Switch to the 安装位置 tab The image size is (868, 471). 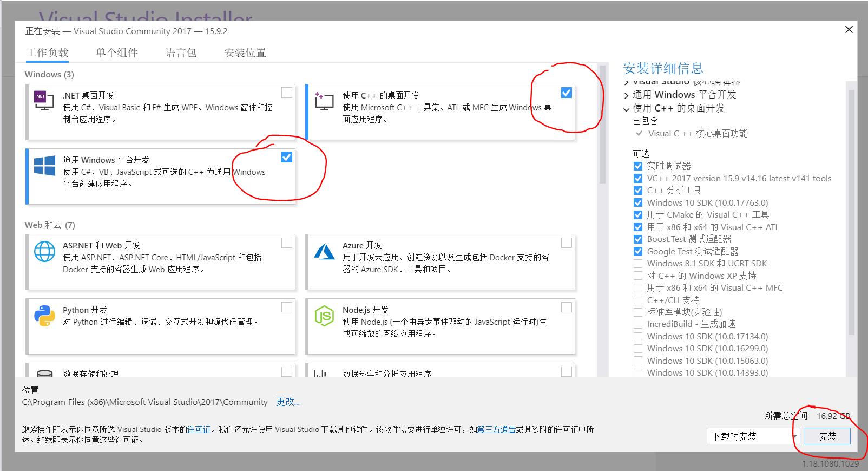click(x=245, y=53)
